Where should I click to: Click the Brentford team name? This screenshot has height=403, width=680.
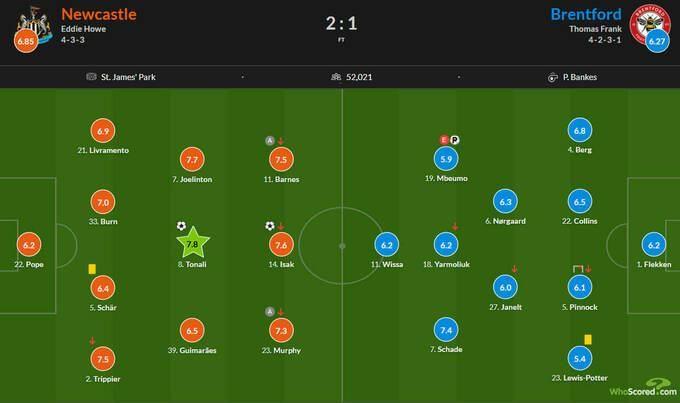pos(586,14)
